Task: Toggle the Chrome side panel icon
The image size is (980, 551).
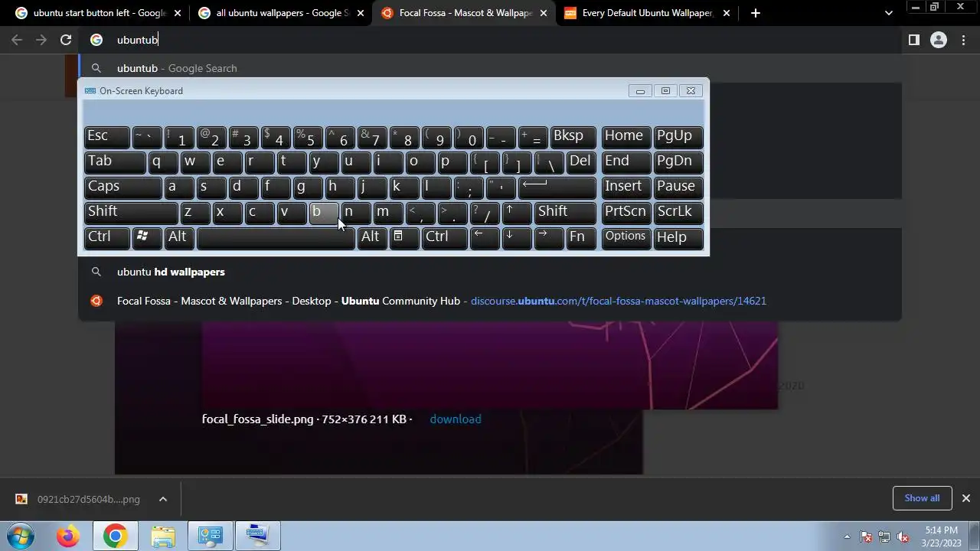Action: [x=913, y=40]
